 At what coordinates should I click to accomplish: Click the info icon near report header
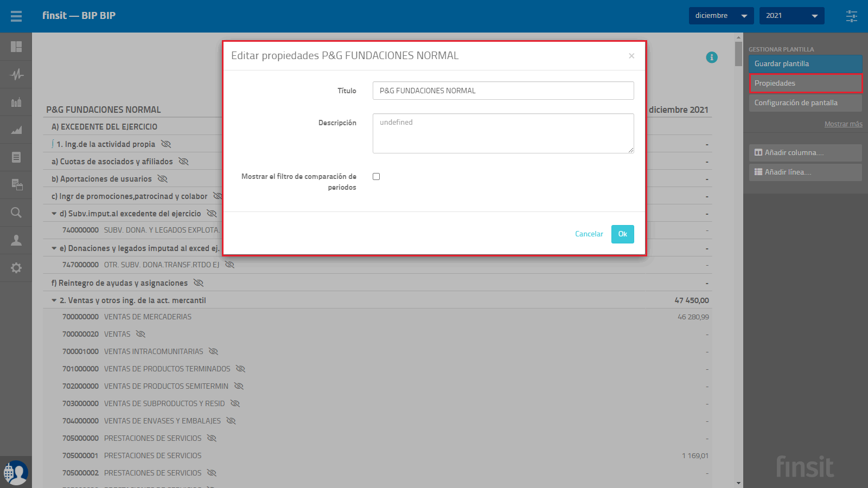click(712, 57)
